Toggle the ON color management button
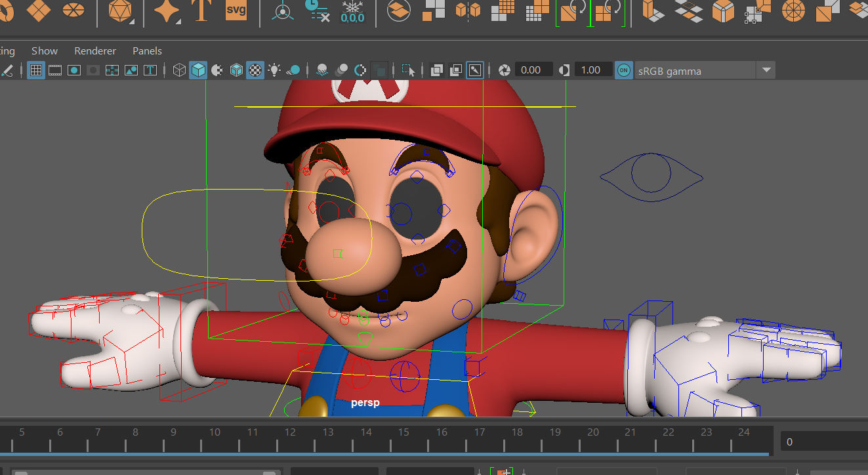The height and width of the screenshot is (475, 868). click(624, 70)
